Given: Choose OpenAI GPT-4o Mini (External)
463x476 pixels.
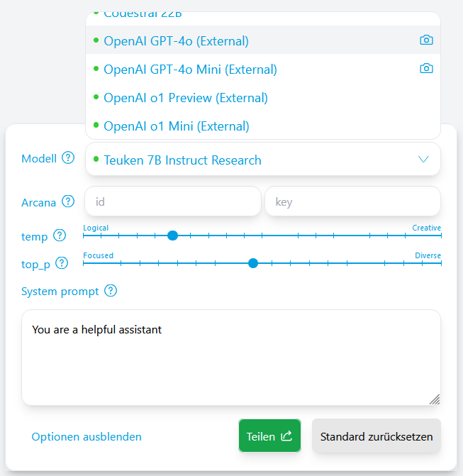Looking at the screenshot, I should 190,70.
